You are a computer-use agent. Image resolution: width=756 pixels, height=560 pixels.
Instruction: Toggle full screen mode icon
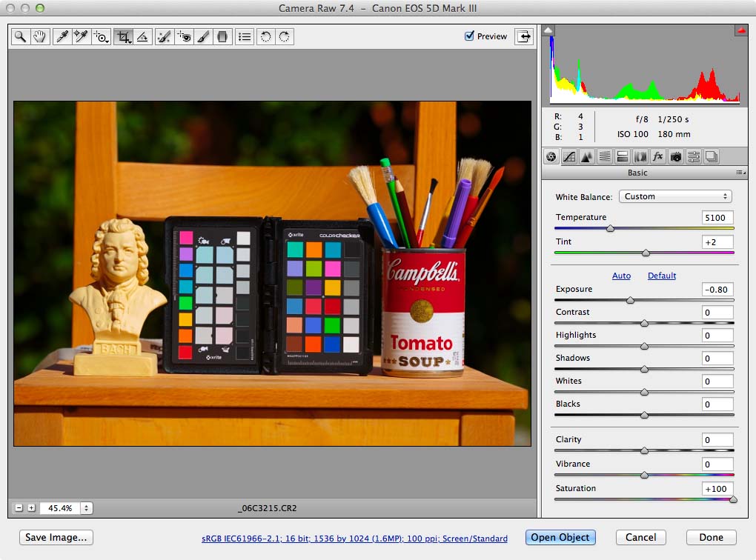click(x=524, y=36)
